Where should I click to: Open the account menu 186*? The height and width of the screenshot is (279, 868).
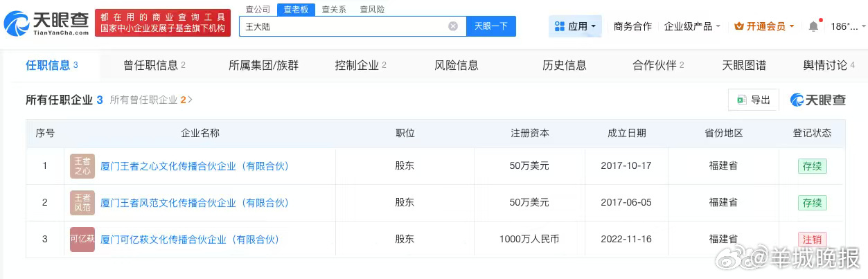coord(848,26)
